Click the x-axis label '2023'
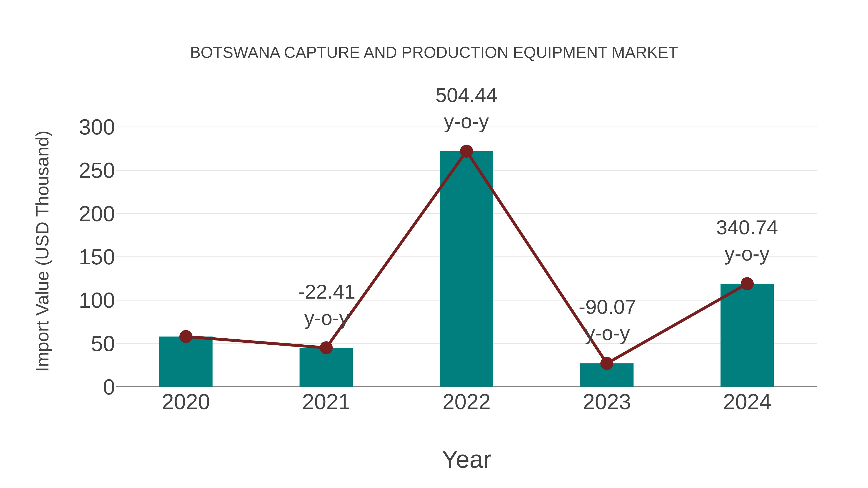The height and width of the screenshot is (488, 868). (607, 402)
